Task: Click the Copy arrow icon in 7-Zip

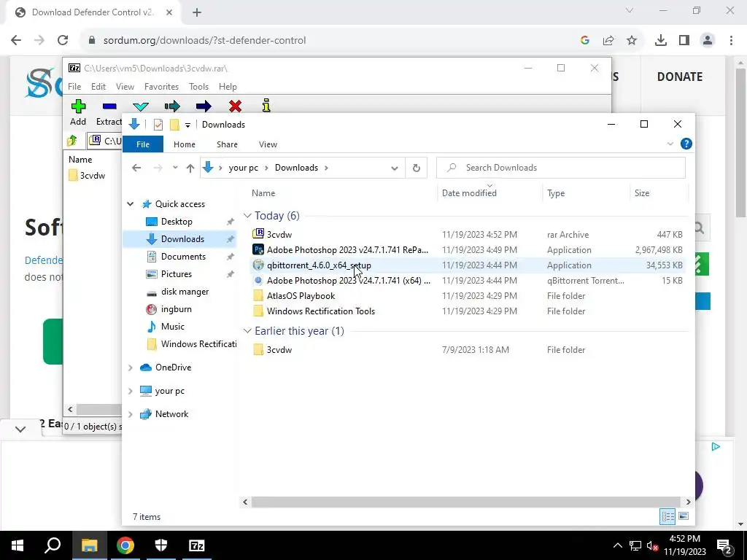Action: (x=172, y=106)
